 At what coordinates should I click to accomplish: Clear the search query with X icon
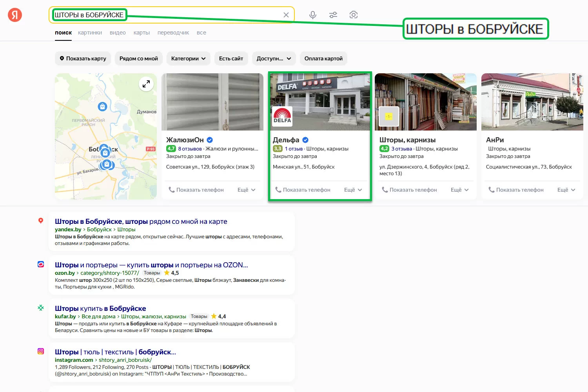[286, 15]
